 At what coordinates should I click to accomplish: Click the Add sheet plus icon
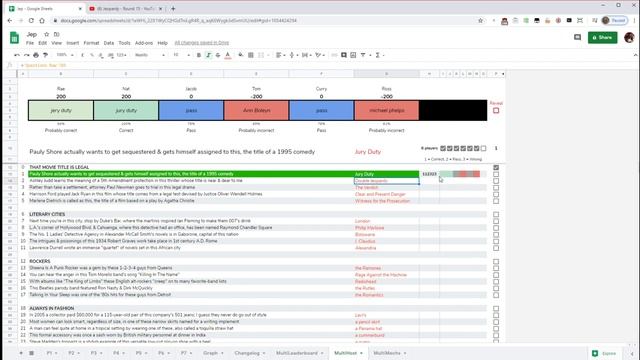(21, 353)
